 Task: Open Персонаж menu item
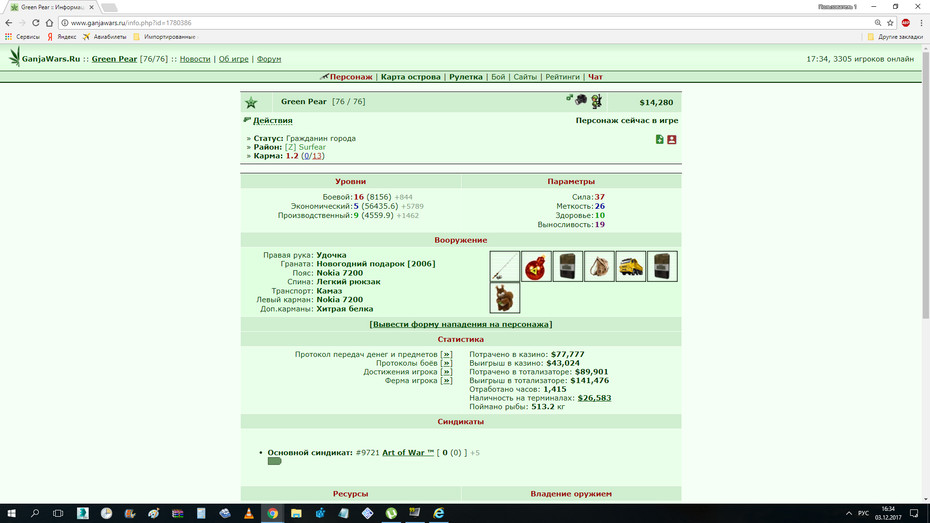tap(351, 76)
